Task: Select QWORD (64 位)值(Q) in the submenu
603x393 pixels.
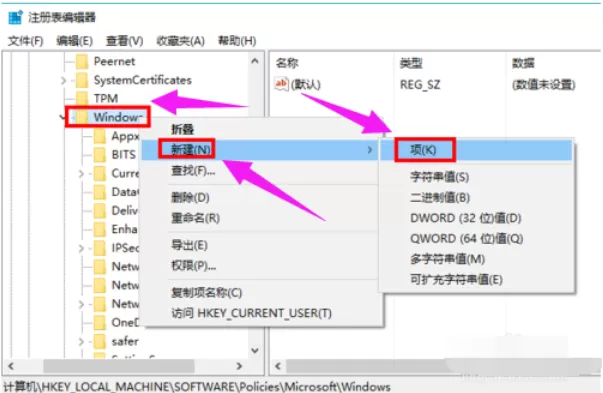Action: (476, 238)
